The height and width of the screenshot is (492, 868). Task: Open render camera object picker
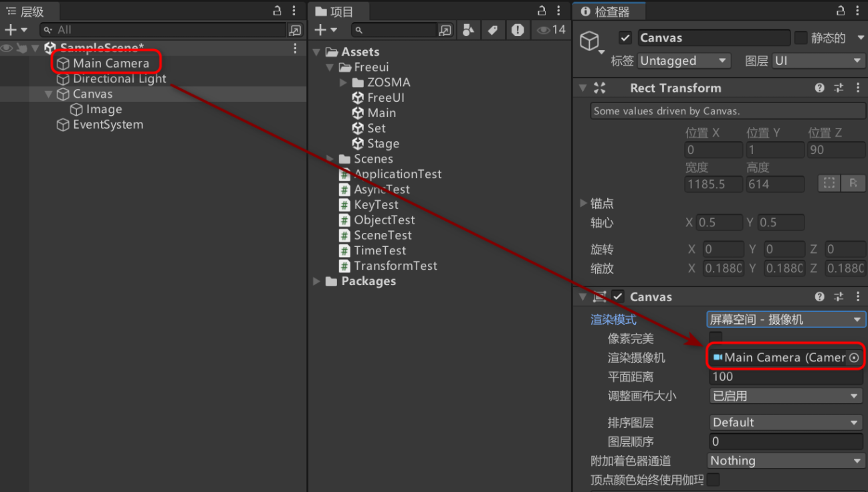[854, 357]
